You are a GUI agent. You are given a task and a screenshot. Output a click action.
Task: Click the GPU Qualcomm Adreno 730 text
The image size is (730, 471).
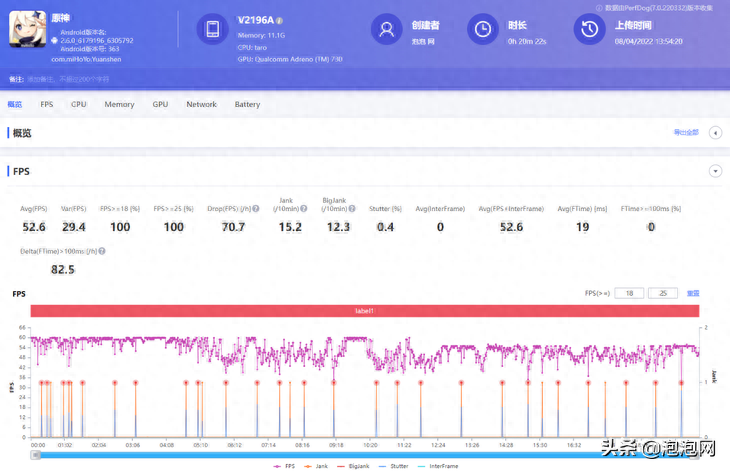[x=290, y=59]
